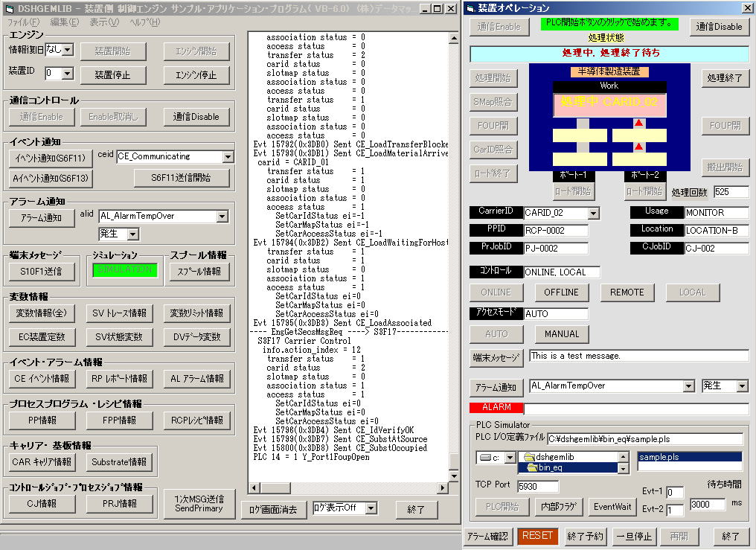Click the FPP情報 button
The image size is (756, 550).
click(119, 421)
